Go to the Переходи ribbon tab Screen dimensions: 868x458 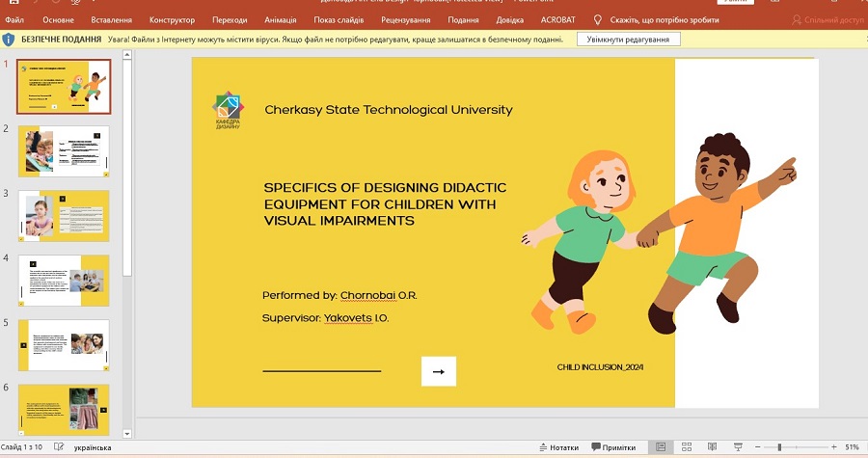click(230, 20)
